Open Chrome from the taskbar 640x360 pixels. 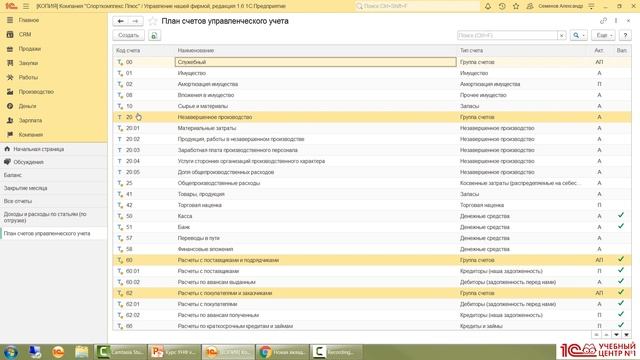pos(282,352)
